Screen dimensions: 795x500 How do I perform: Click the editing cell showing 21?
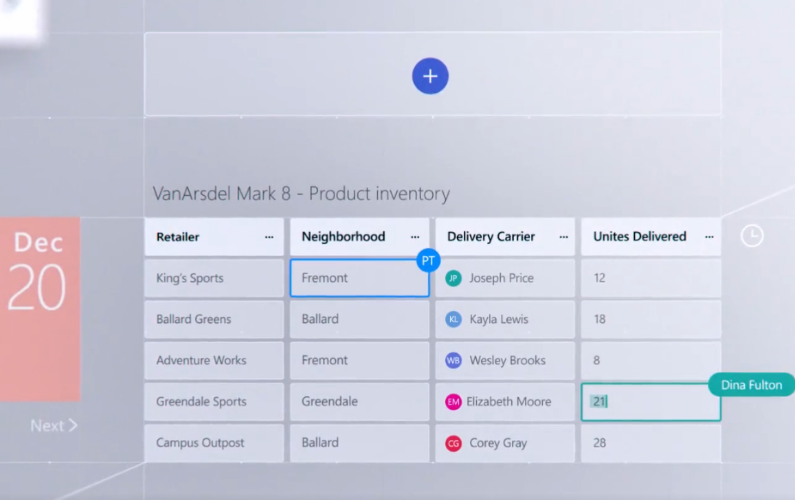coord(651,402)
